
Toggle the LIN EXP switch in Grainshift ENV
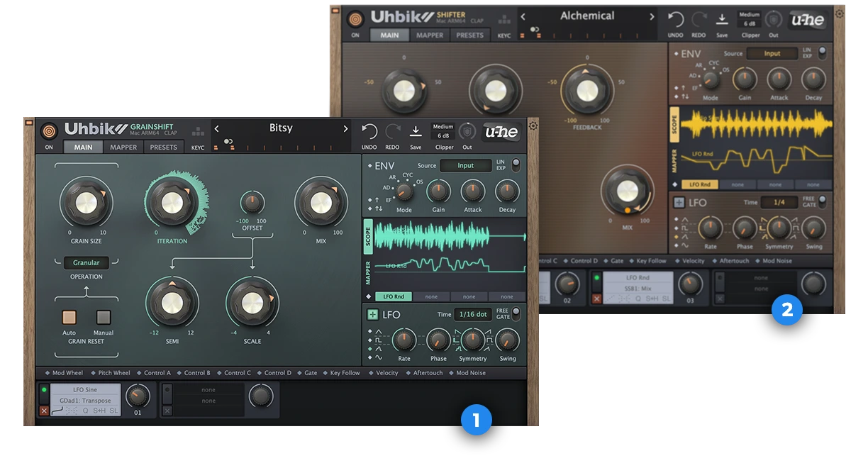(516, 165)
